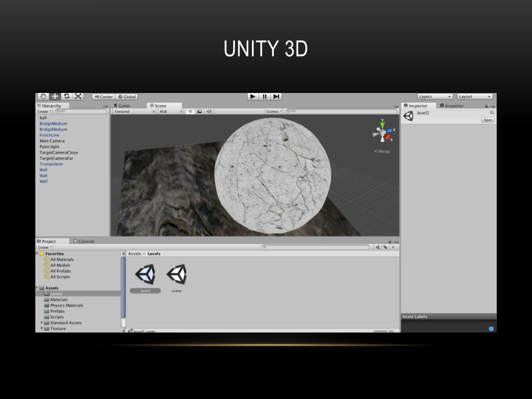Toggle scene audio speaker icon
The width and height of the screenshot is (532, 399).
[209, 111]
